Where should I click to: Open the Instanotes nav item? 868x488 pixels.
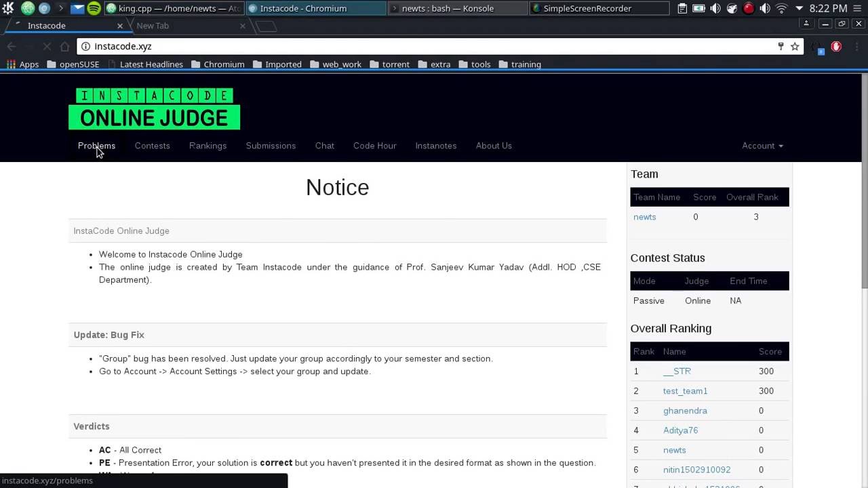pyautogui.click(x=435, y=146)
